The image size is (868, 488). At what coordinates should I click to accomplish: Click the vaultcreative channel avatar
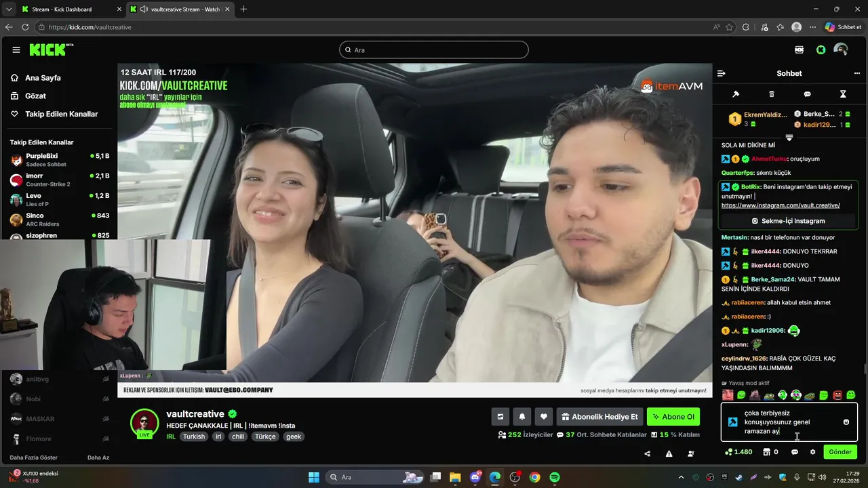[144, 423]
